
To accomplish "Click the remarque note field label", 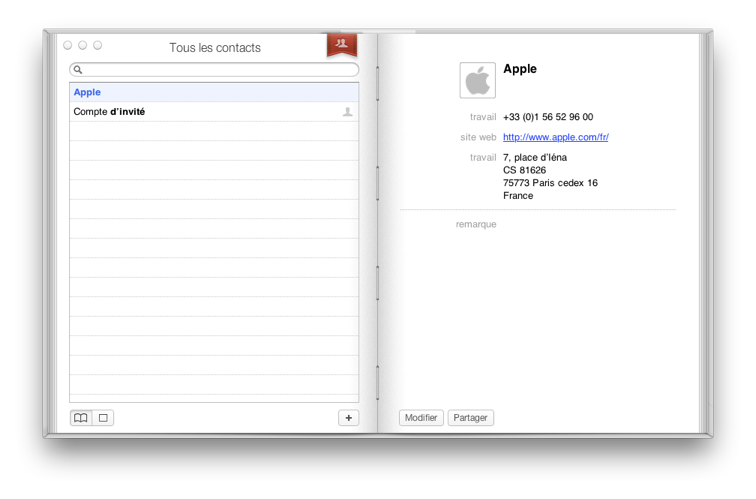I will click(476, 224).
